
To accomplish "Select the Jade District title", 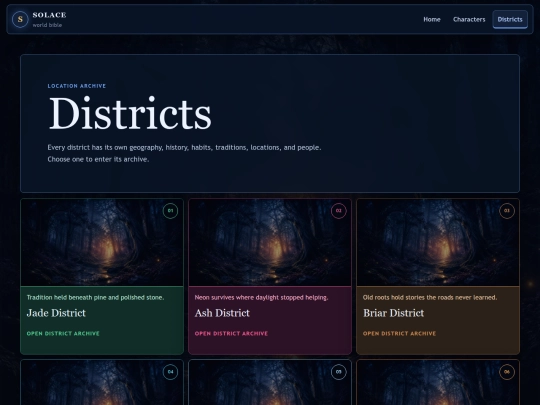I will point(56,313).
